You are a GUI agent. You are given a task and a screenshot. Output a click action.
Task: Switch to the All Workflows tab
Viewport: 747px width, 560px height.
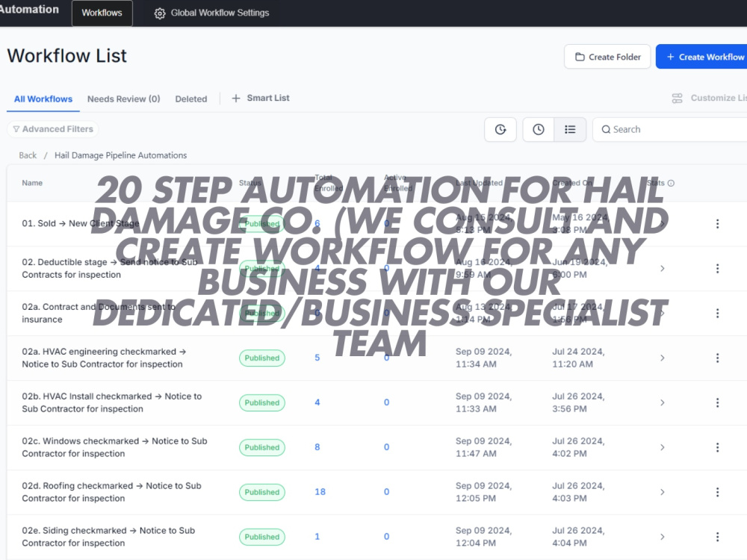coord(43,99)
